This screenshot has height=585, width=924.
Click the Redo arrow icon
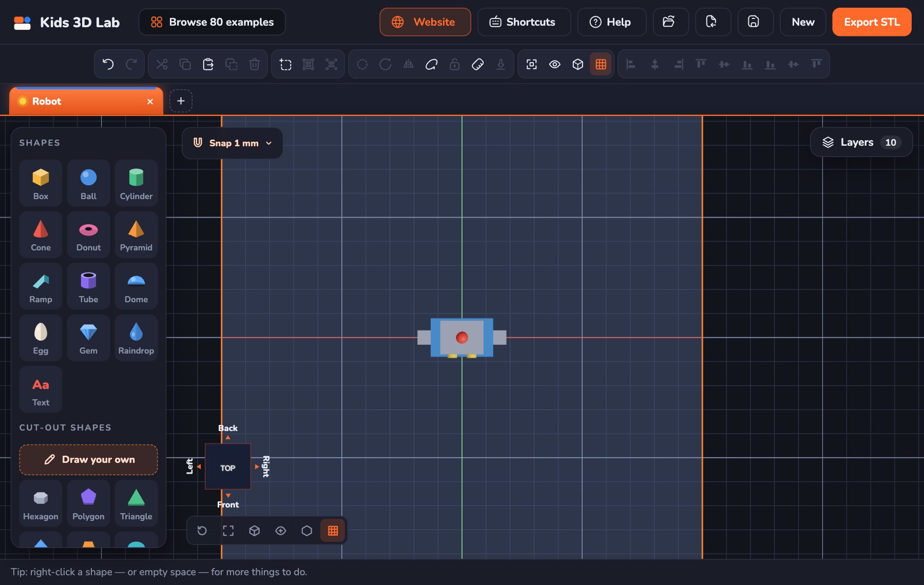pyautogui.click(x=131, y=64)
